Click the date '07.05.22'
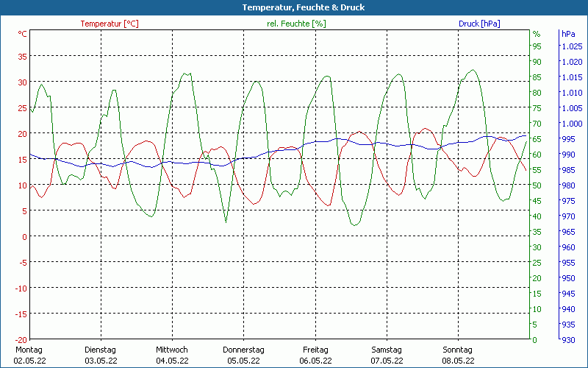The image size is (588, 368). click(x=387, y=361)
